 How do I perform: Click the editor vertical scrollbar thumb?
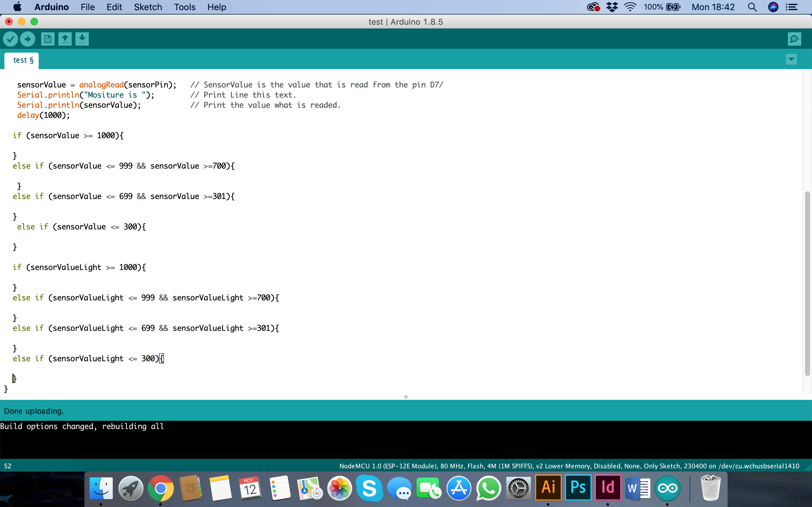807,283
